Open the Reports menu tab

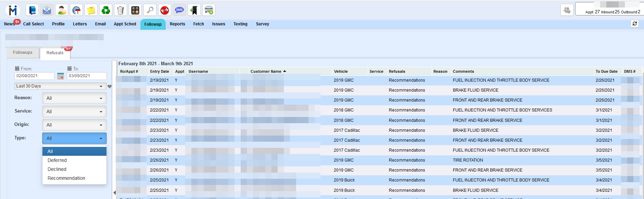177,24
